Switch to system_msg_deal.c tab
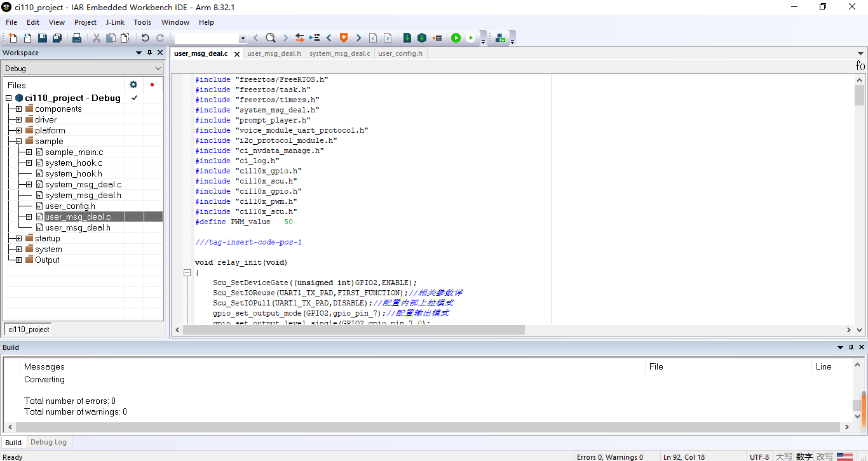This screenshot has width=868, height=461. coord(339,53)
